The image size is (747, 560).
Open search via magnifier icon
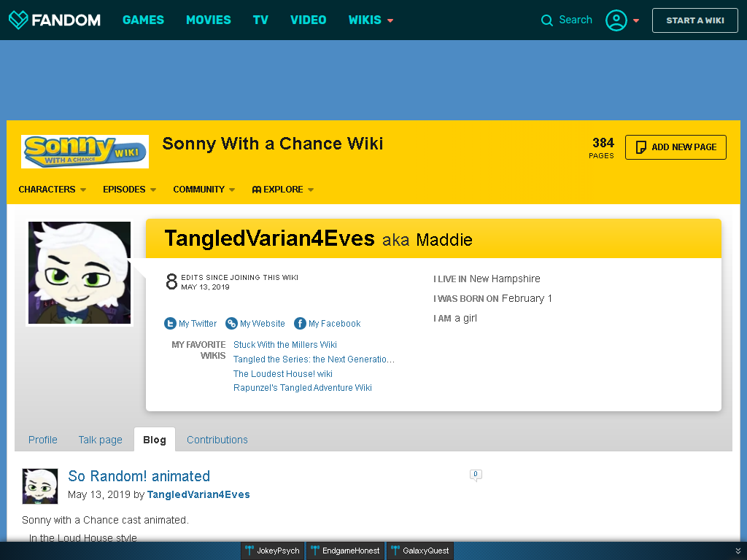tap(547, 20)
